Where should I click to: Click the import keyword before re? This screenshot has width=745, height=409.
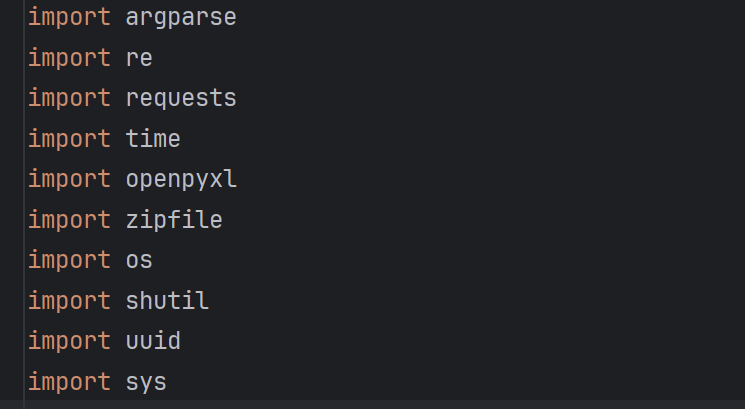pos(69,58)
